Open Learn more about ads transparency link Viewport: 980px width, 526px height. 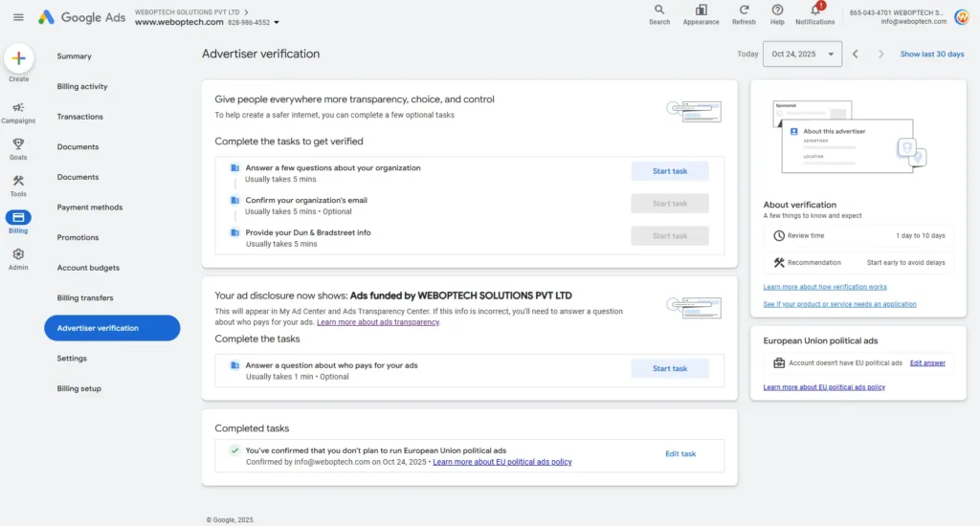(378, 322)
